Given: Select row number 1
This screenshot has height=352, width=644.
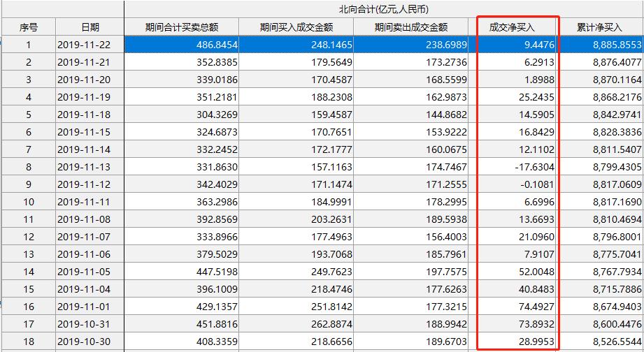Looking at the screenshot, I should pos(29,44).
